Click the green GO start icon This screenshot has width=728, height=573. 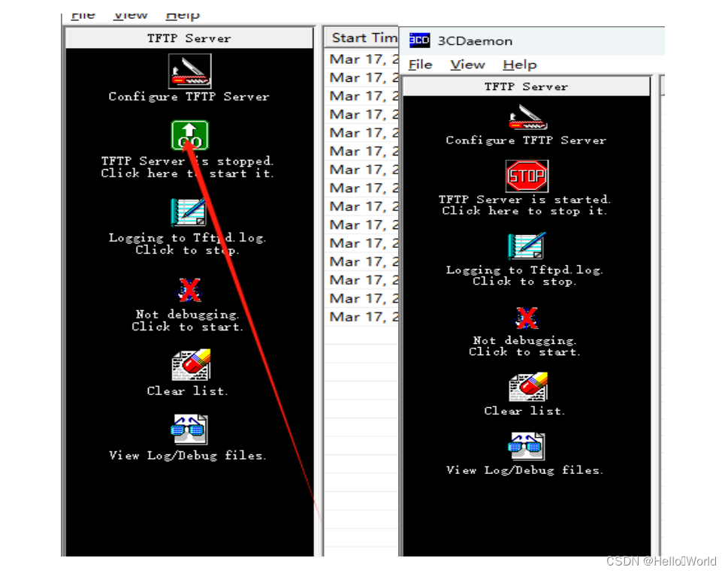pyautogui.click(x=190, y=135)
